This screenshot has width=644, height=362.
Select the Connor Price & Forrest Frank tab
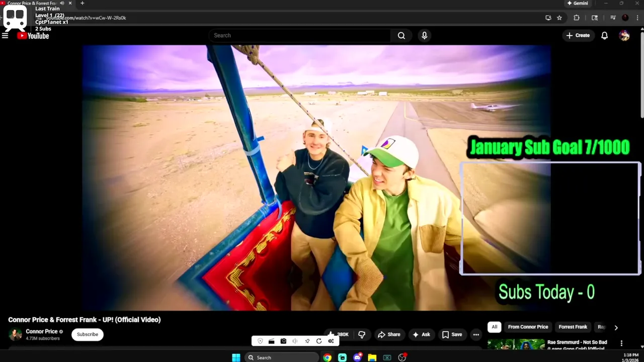tap(33, 3)
